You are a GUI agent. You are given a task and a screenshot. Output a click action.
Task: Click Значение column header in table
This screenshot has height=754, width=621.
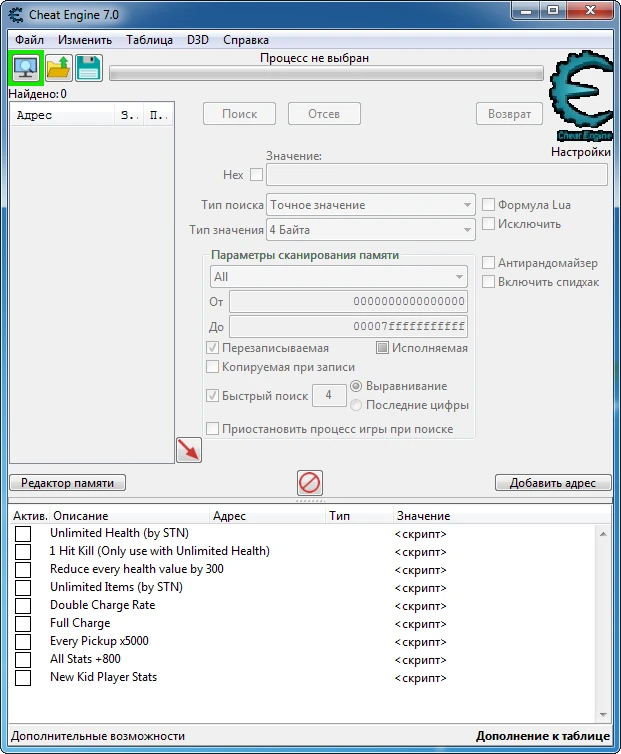click(x=502, y=516)
